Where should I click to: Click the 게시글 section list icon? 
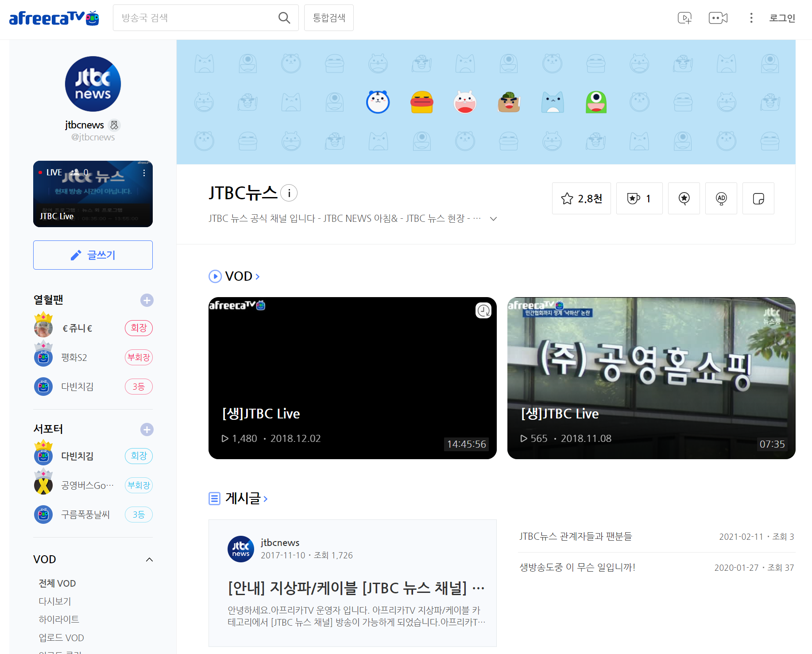[x=214, y=499]
